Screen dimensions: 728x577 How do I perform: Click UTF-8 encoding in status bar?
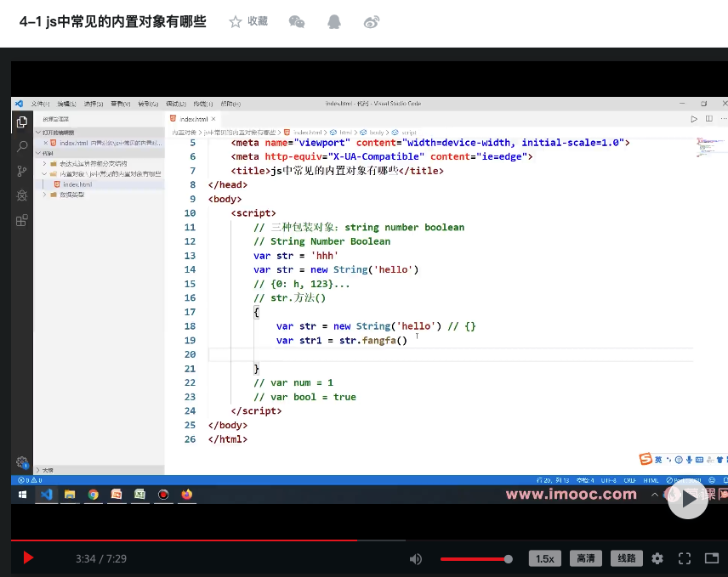coord(608,480)
